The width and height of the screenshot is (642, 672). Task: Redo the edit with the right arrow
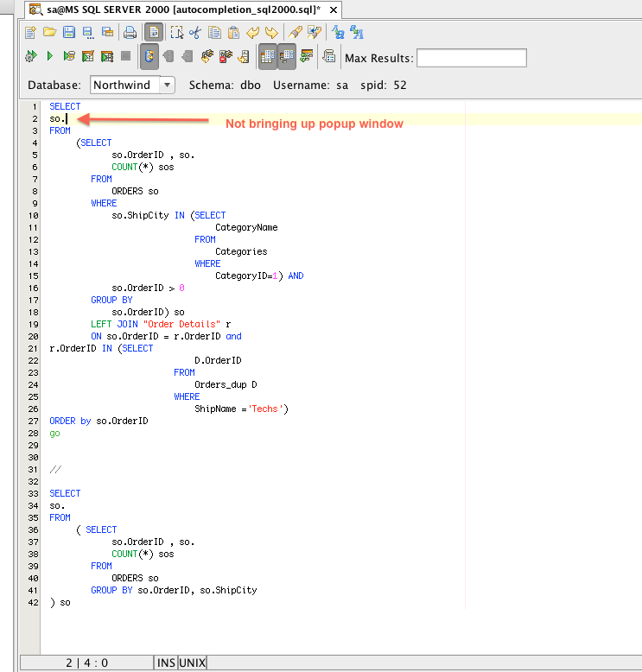[271, 33]
